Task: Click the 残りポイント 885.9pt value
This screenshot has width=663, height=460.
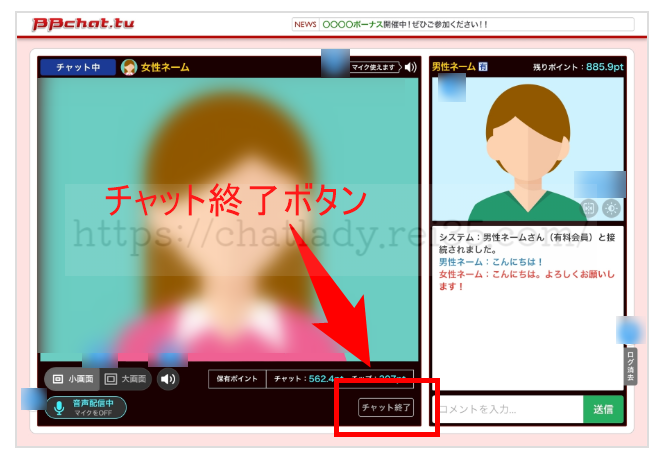Action: [605, 67]
